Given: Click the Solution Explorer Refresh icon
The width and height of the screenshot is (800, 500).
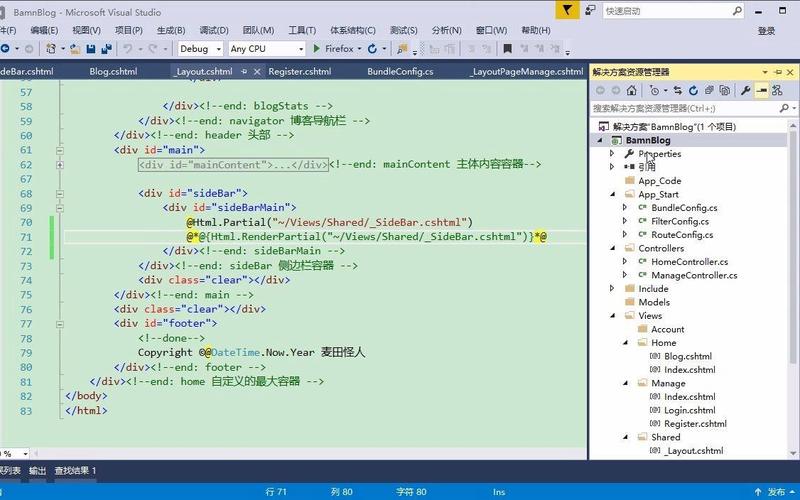Looking at the screenshot, I should (693, 91).
